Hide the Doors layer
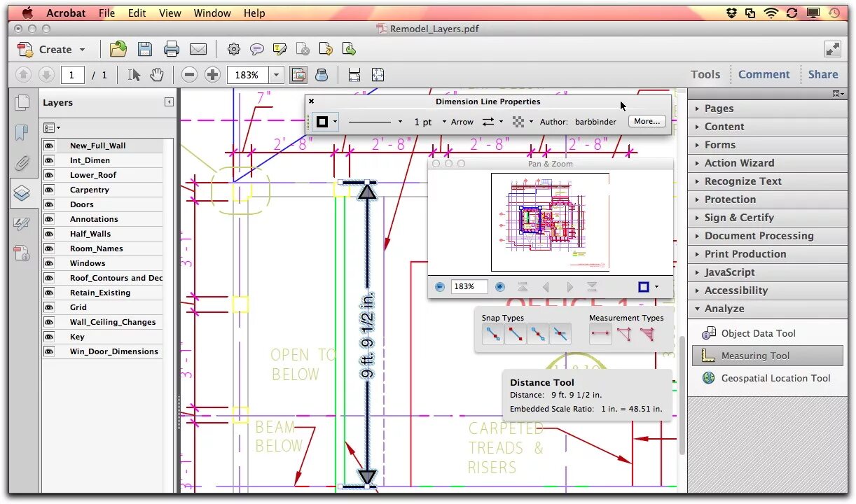856x504 pixels. (x=49, y=204)
